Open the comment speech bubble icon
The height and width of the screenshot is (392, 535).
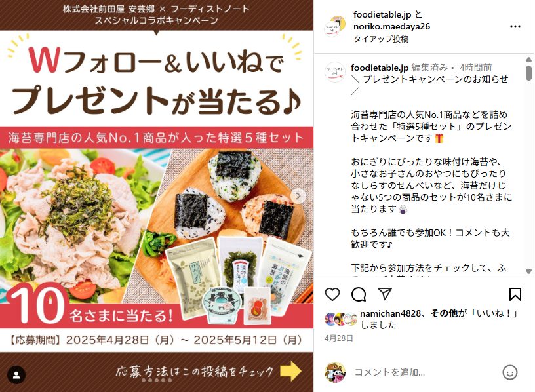pos(359,294)
